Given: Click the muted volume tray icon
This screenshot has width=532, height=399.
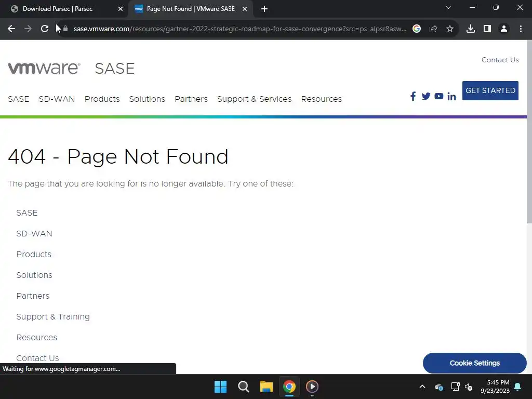Looking at the screenshot, I should tap(469, 387).
